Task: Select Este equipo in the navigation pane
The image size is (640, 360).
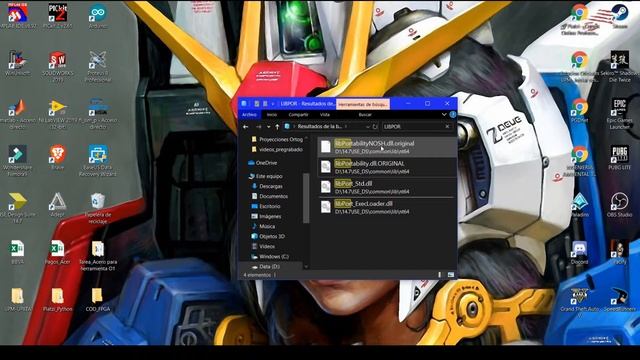Action: [266, 176]
